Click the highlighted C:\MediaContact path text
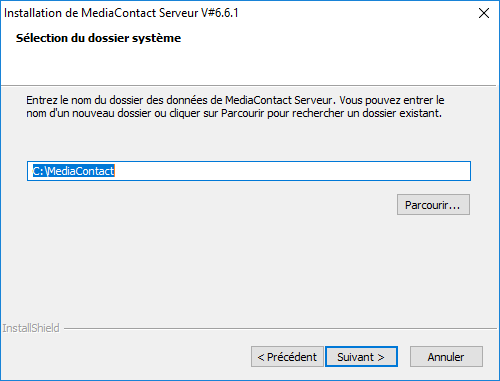Image resolution: width=500 pixels, height=381 pixels. [73, 171]
